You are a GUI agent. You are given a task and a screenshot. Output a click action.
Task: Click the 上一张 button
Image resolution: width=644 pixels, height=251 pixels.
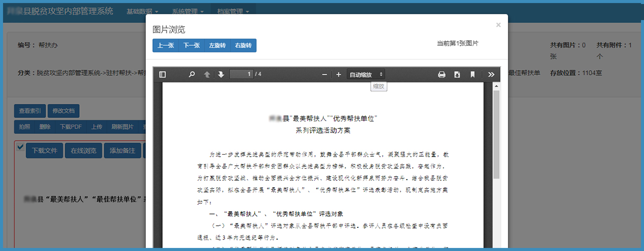coord(166,45)
